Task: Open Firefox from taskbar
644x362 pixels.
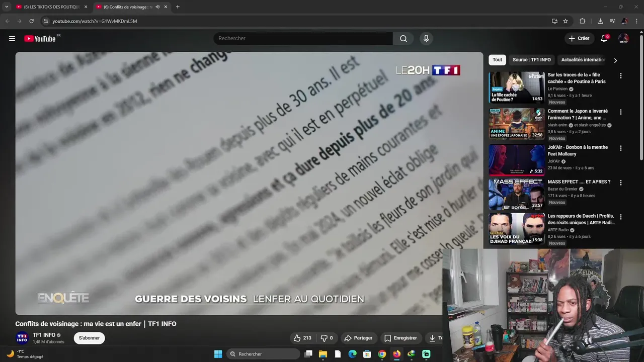Action: click(x=397, y=354)
